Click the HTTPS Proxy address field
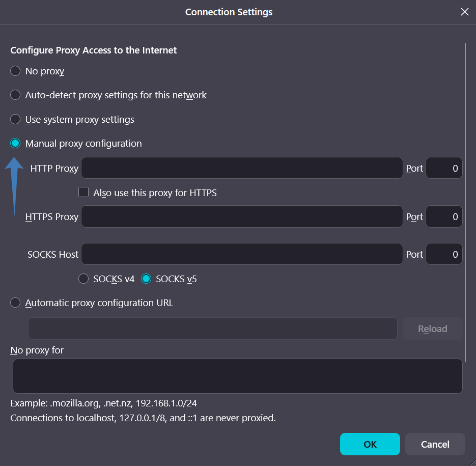The height and width of the screenshot is (466, 476). click(x=242, y=216)
